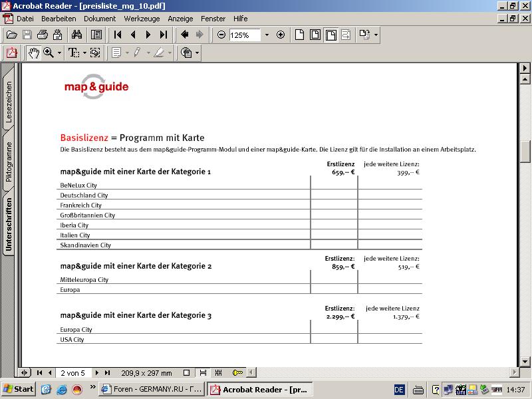This screenshot has width=532, height=399.
Task: Select the Fit in Window page view
Action: click(315, 35)
